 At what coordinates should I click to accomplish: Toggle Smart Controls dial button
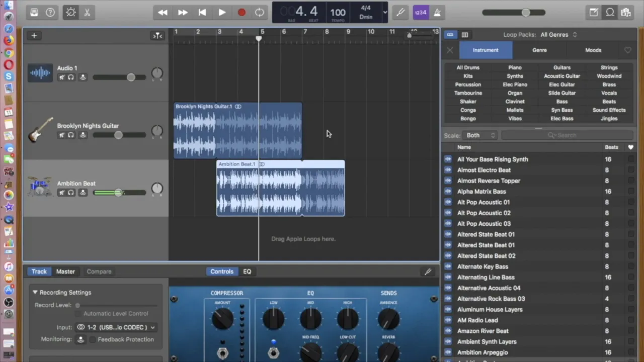click(x=71, y=13)
